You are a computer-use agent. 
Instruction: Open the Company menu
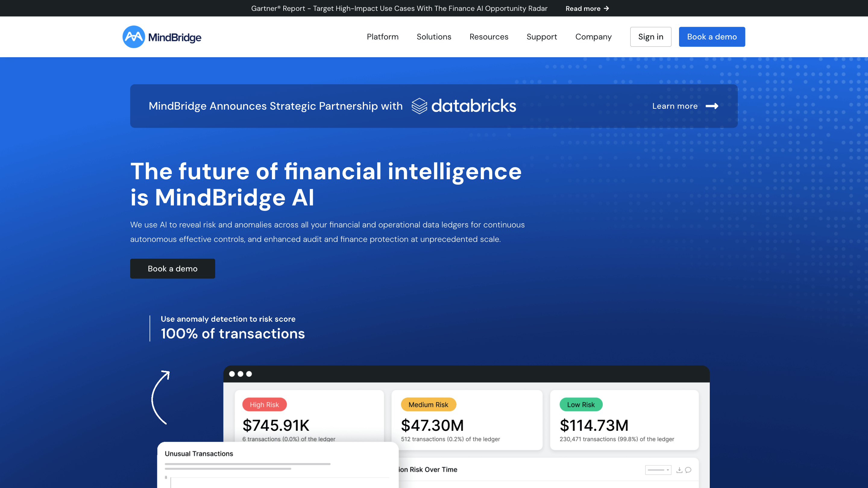[593, 37]
